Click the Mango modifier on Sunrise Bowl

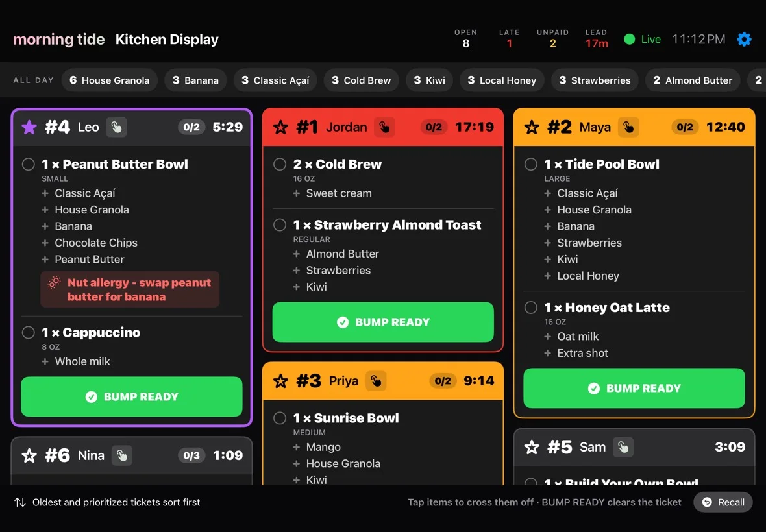click(323, 447)
